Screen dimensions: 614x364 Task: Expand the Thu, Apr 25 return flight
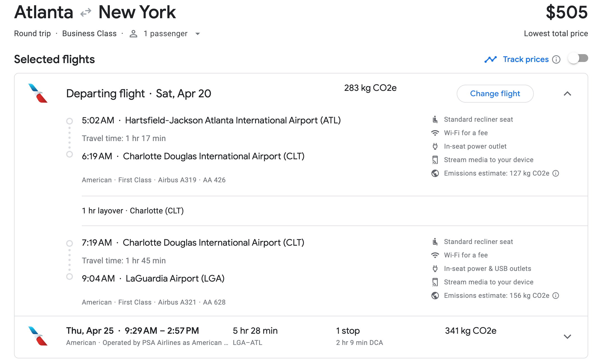(567, 337)
